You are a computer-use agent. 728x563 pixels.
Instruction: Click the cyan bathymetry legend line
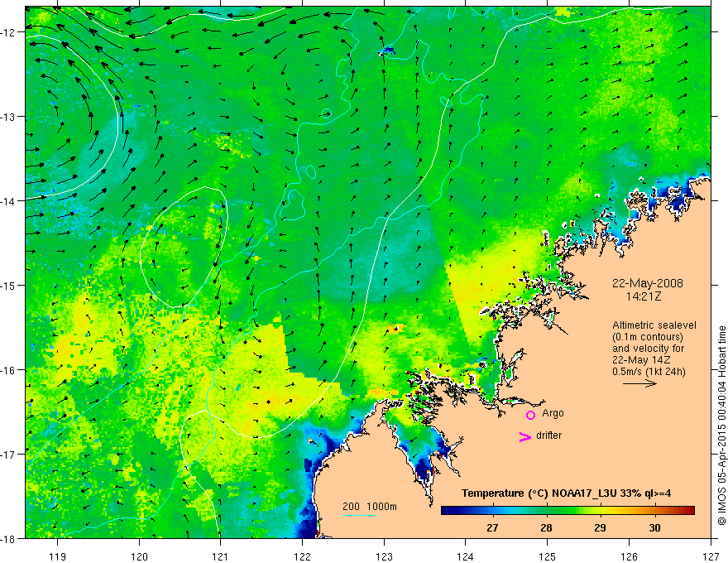coord(358,515)
